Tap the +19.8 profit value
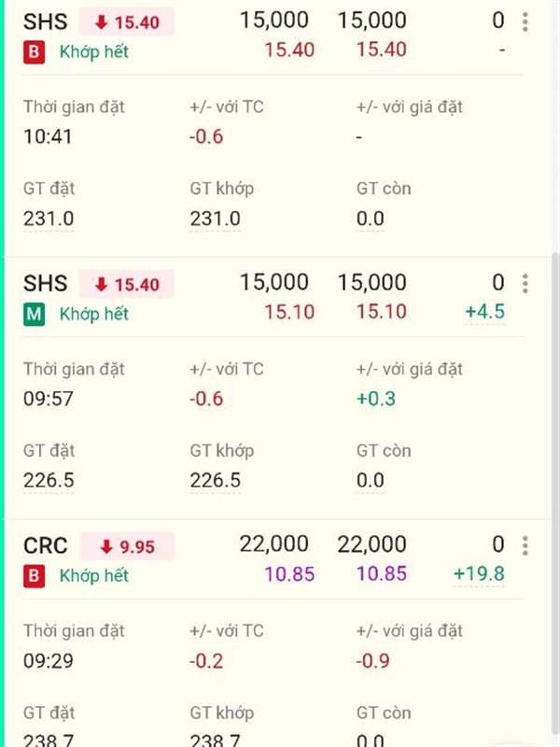The height and width of the screenshot is (747, 560). click(x=479, y=572)
